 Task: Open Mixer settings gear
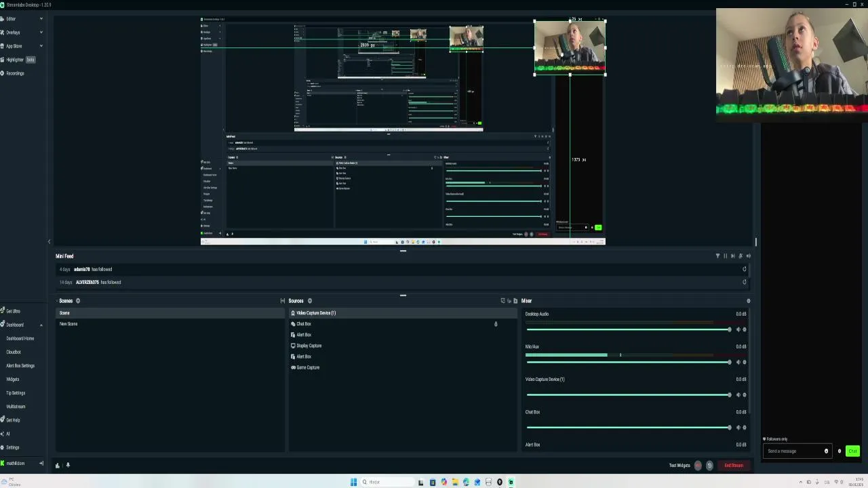[x=749, y=301]
